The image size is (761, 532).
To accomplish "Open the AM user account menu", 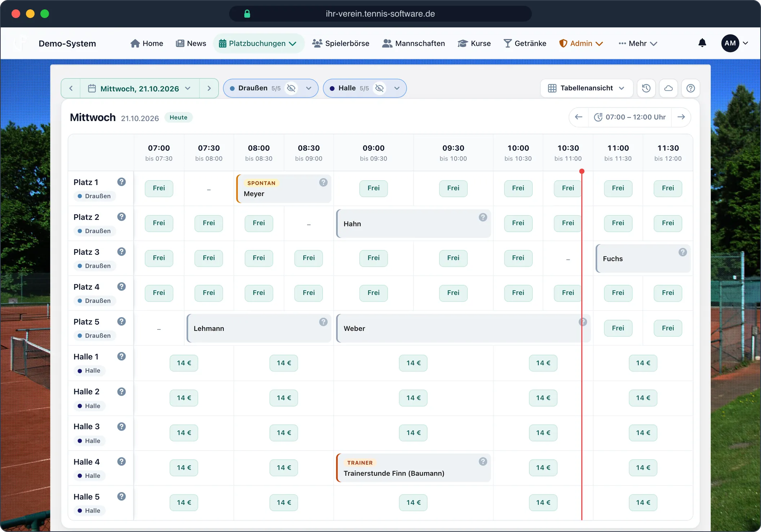I will (735, 43).
